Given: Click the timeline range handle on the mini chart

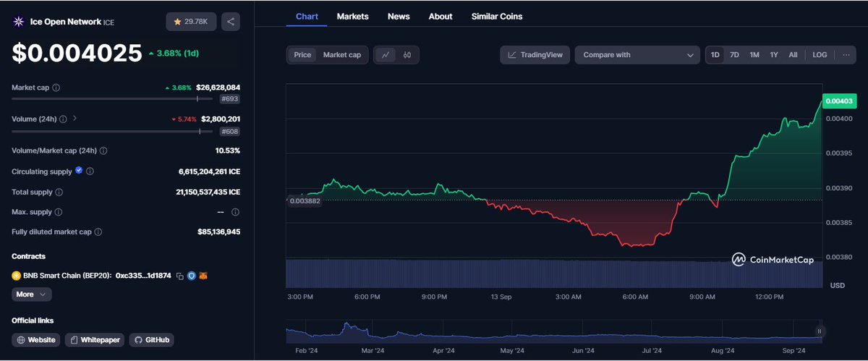Looking at the screenshot, I should (819, 331).
